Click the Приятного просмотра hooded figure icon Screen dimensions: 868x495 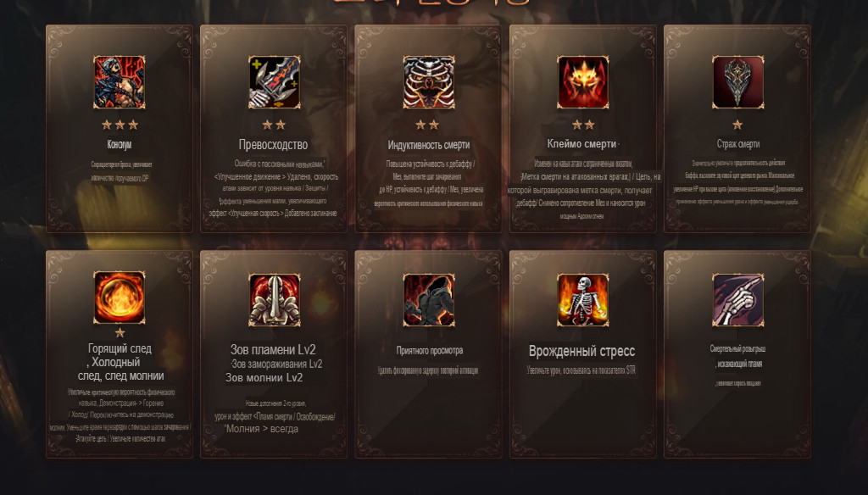[428, 299]
